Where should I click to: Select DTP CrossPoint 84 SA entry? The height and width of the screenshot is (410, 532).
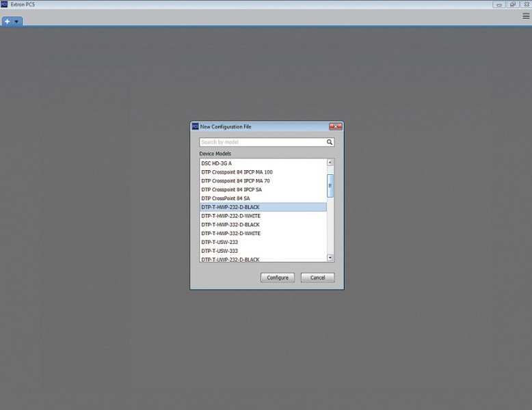click(x=263, y=198)
